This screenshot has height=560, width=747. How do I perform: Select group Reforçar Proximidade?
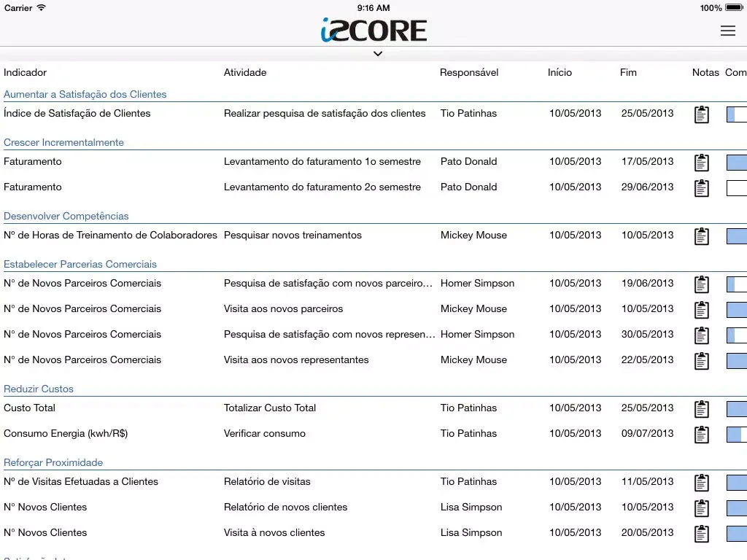[53, 463]
